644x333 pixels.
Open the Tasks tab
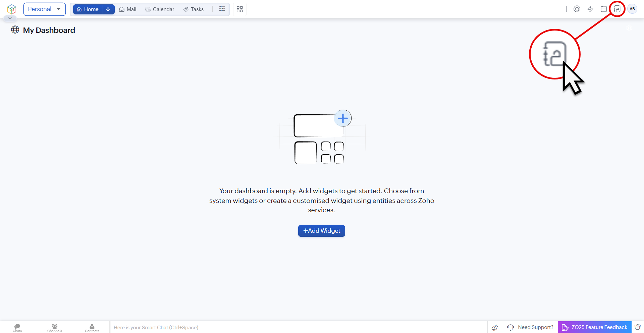click(194, 9)
